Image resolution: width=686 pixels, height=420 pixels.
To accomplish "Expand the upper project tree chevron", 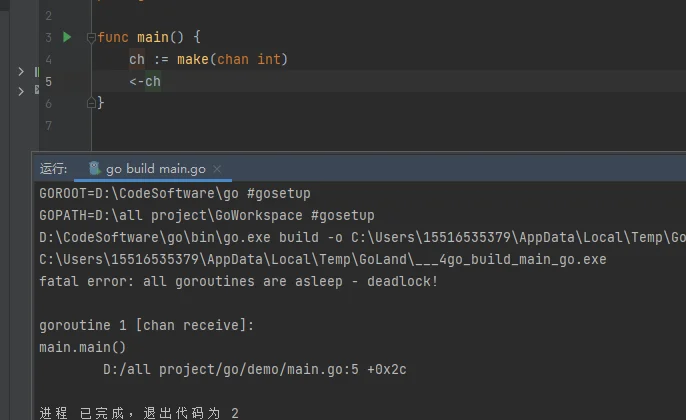I will click(x=21, y=72).
